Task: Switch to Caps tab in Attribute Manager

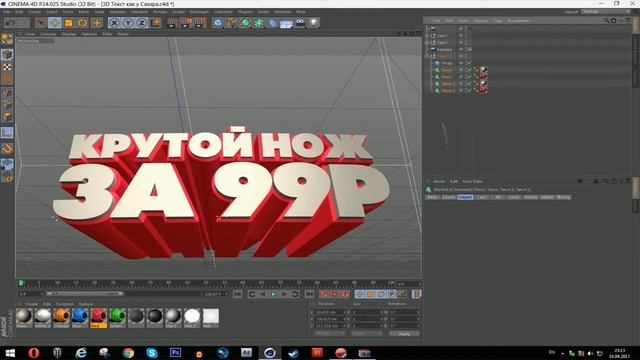Action: click(x=482, y=197)
